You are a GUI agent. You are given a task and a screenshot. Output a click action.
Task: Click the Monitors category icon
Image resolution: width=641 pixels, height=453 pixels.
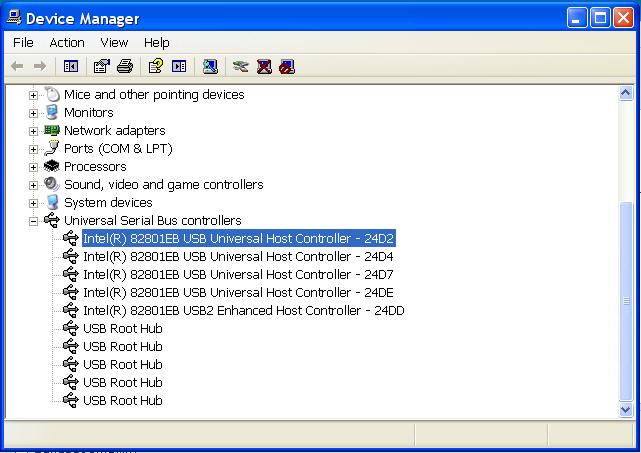tap(52, 112)
